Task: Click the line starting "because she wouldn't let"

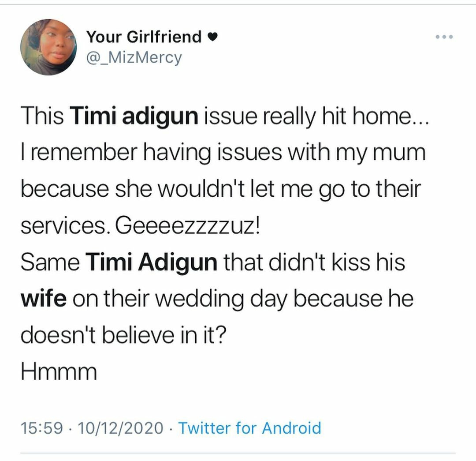Action: [221, 190]
